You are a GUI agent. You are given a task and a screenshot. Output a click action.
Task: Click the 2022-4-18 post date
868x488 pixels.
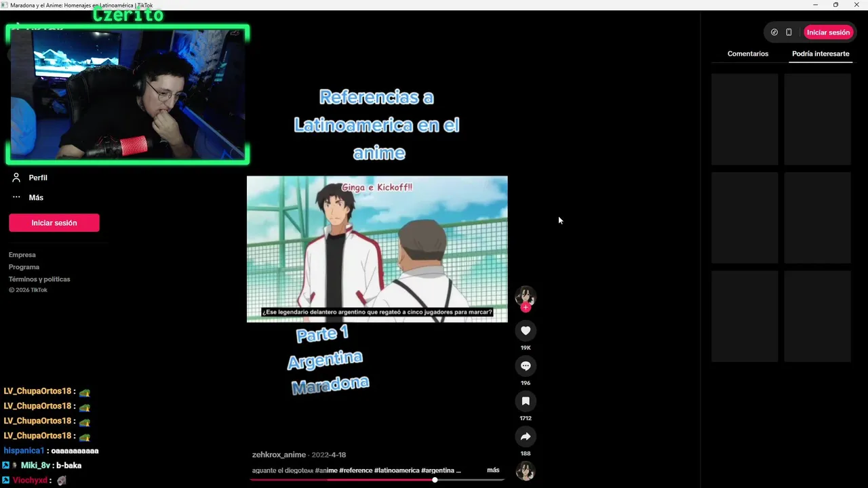329,455
